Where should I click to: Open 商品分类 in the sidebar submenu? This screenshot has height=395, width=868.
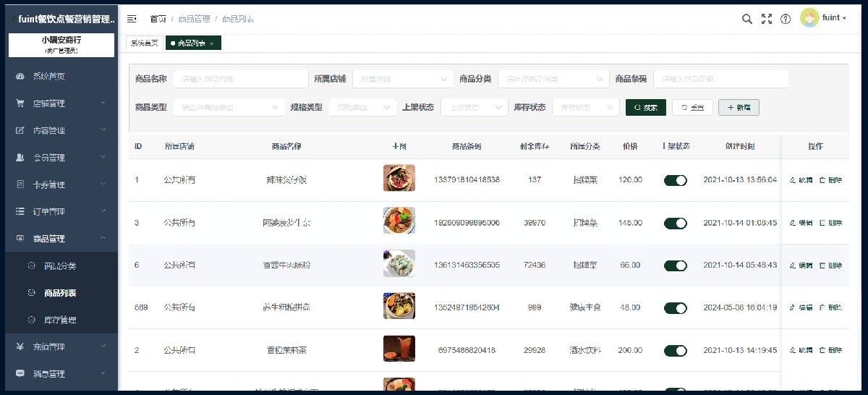pyautogui.click(x=60, y=266)
